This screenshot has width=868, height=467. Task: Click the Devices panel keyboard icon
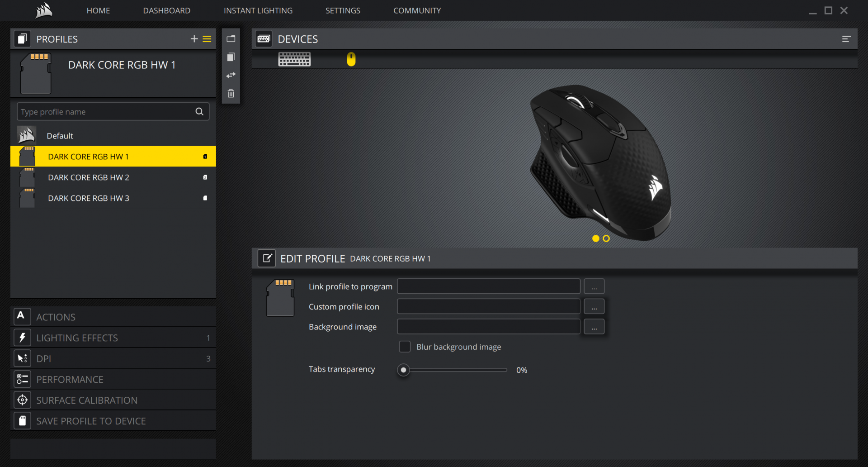[264, 39]
